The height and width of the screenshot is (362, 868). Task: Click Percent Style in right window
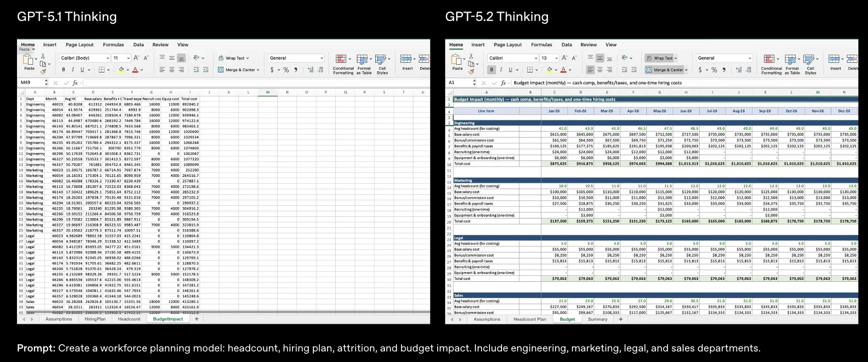pyautogui.click(x=714, y=70)
